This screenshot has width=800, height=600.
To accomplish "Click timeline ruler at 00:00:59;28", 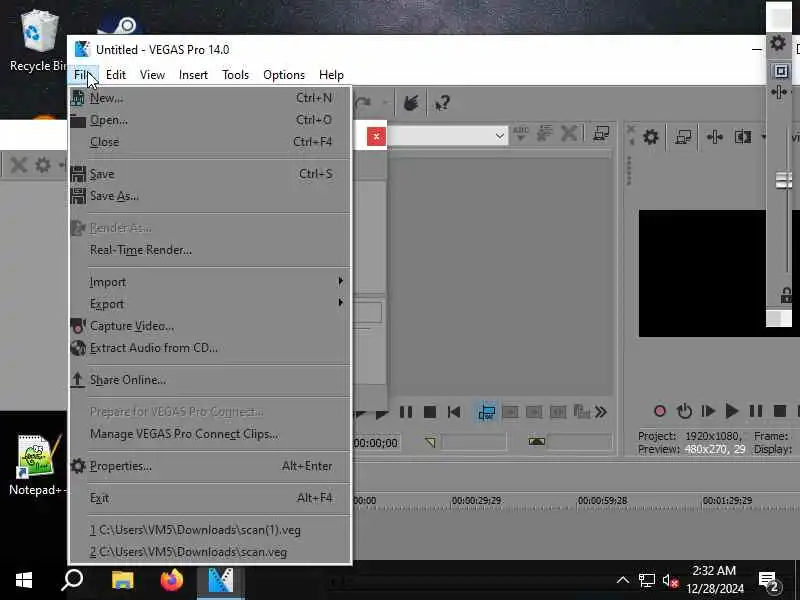I will pos(602,501).
